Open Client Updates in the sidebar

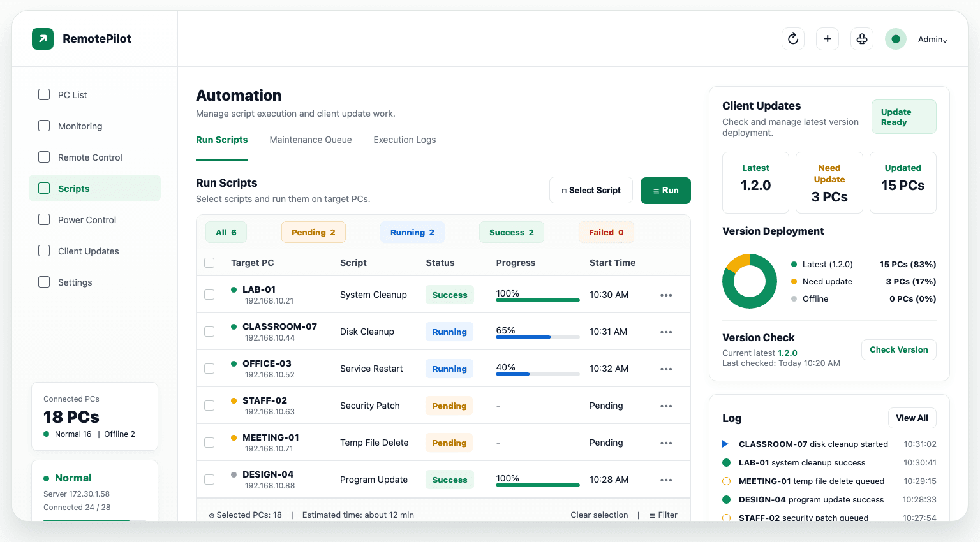click(94, 251)
